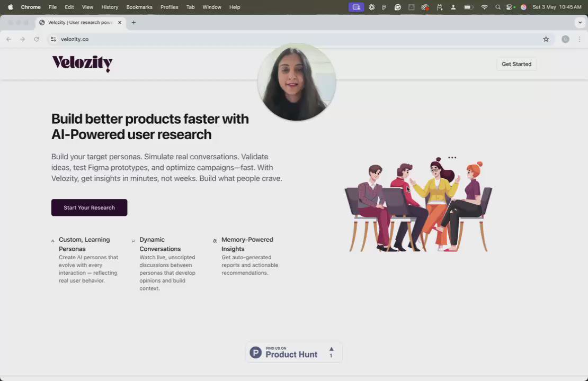Close the Velozity tab
This screenshot has height=381, width=588.
click(120, 22)
